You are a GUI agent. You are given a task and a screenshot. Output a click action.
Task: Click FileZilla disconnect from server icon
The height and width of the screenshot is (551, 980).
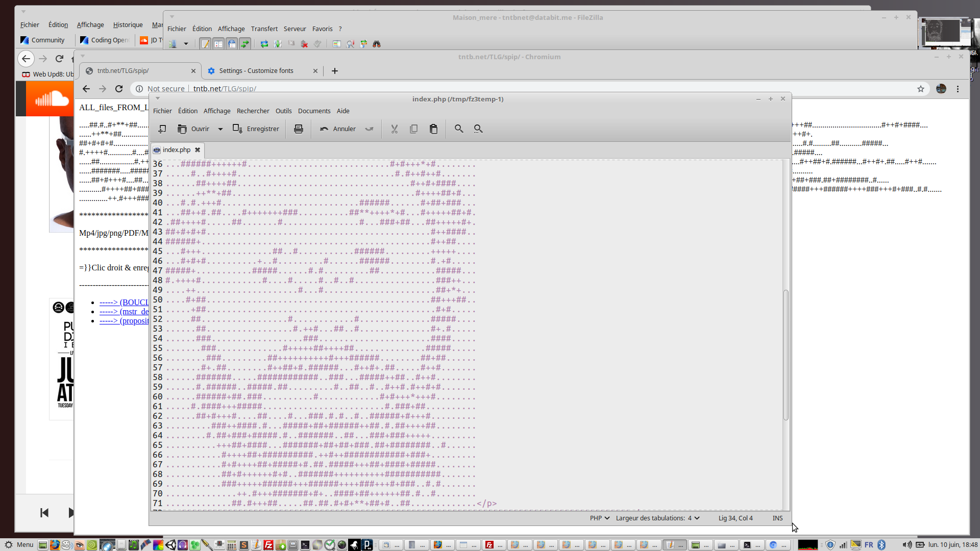(x=304, y=44)
